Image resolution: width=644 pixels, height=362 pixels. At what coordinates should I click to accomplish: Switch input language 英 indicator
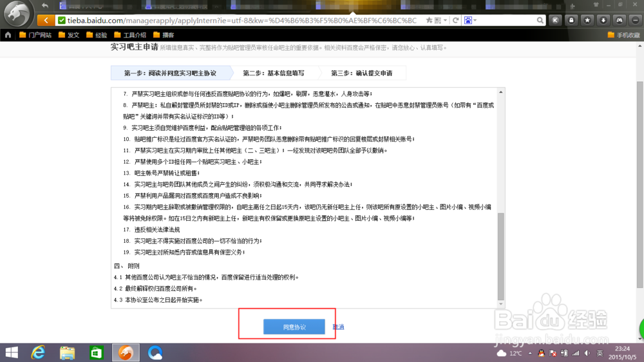point(600,354)
